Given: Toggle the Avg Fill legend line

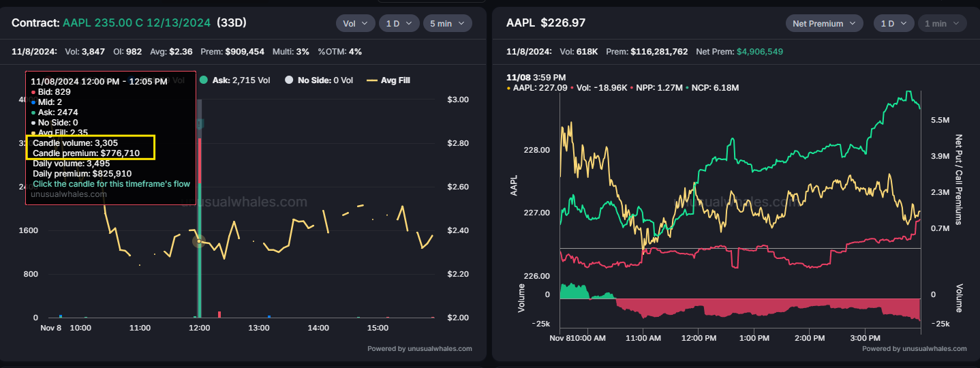Looking at the screenshot, I should (388, 80).
